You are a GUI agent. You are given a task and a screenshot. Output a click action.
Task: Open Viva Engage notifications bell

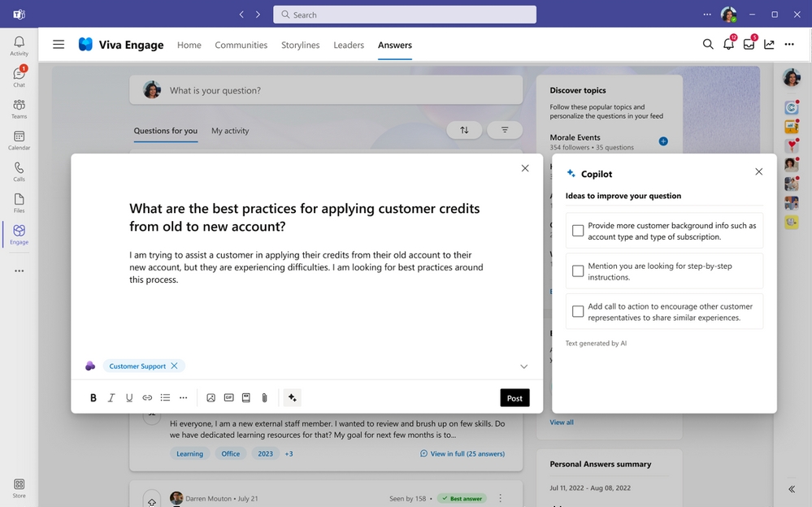point(728,44)
